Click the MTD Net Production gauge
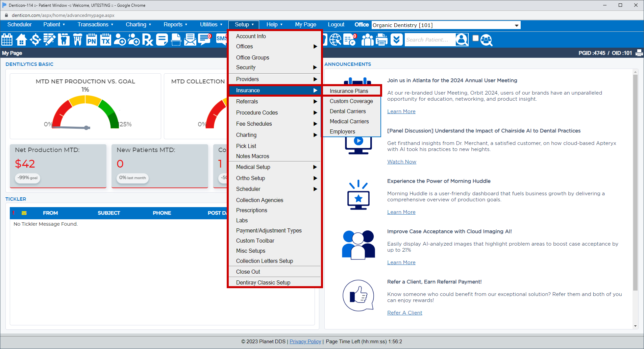644x349 pixels. tap(85, 112)
